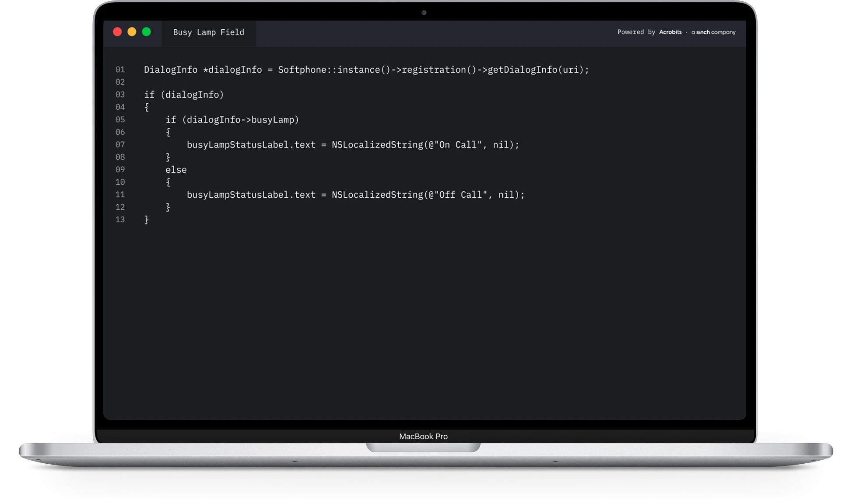Click the 'Powered by' text
Screen dimensions: 853x504
[x=636, y=32]
